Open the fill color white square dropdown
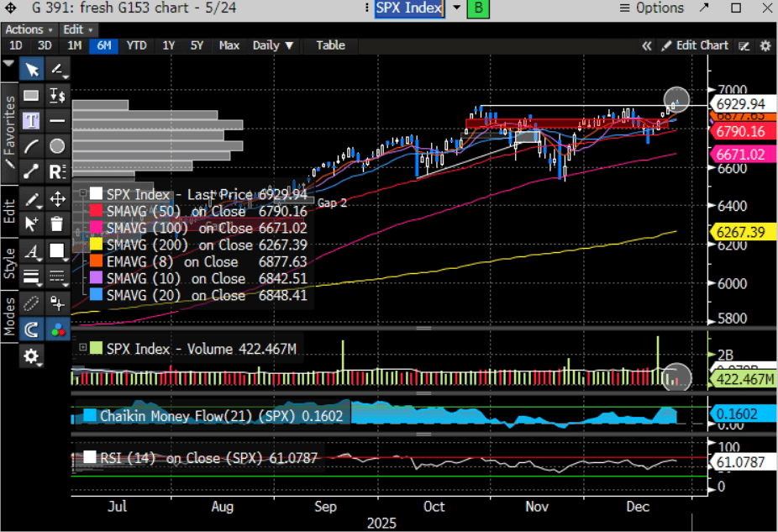 point(58,251)
